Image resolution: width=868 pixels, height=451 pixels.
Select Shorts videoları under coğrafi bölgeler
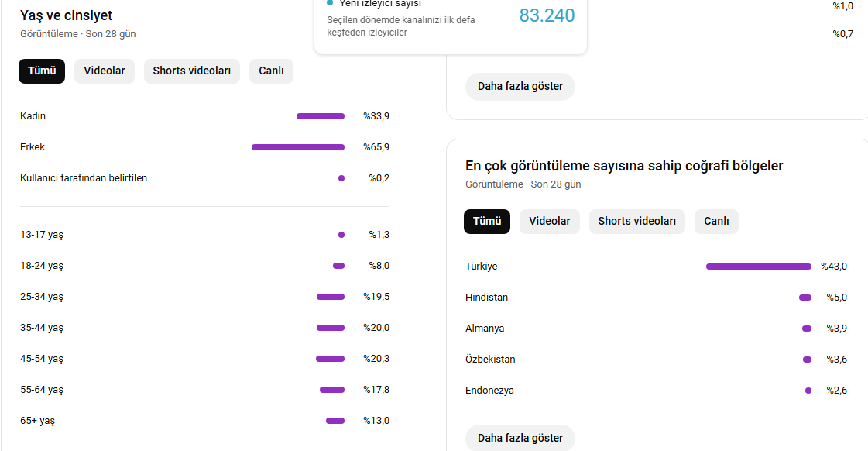click(x=636, y=221)
